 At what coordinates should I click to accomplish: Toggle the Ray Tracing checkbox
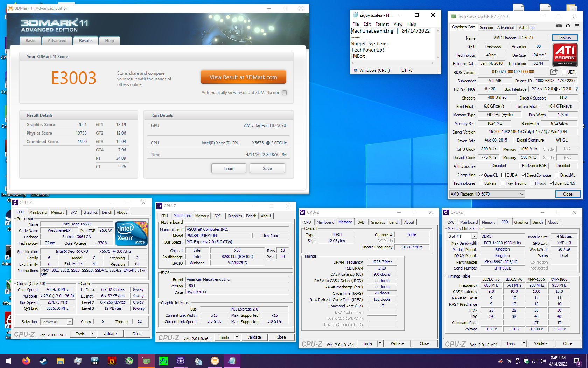(x=503, y=183)
